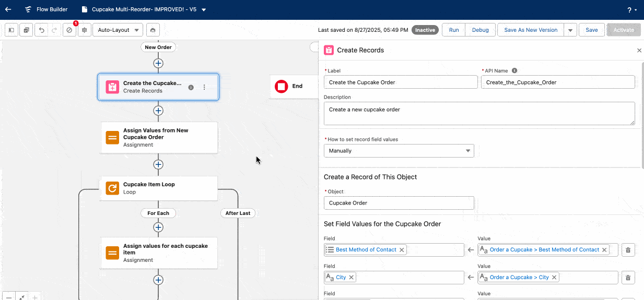
Task: Click Save As New Version
Action: [531, 30]
